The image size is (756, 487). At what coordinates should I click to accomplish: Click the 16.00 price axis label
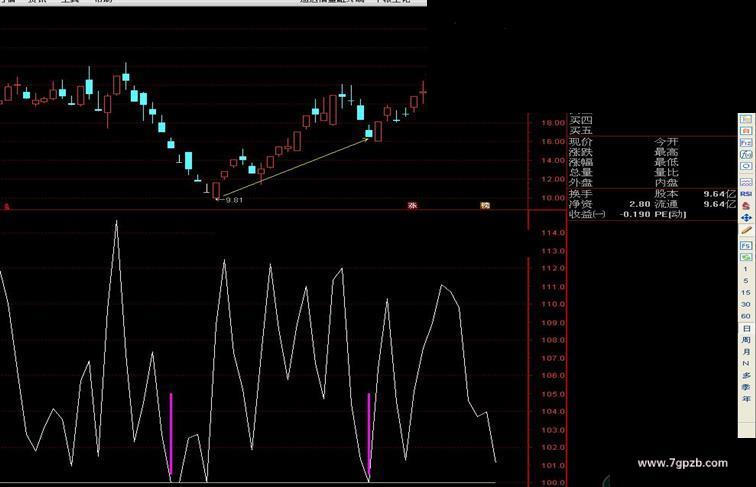553,142
